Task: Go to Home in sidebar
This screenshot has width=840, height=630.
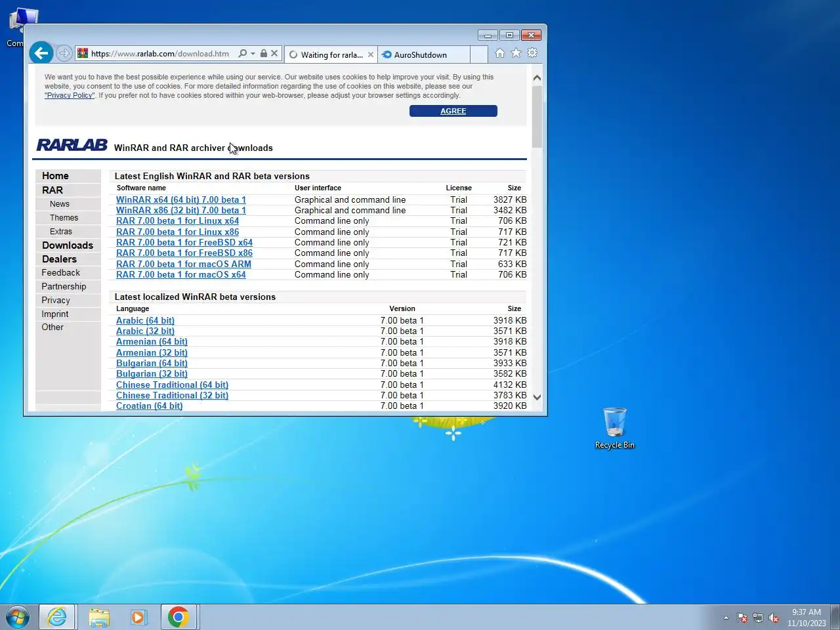Action: pos(55,176)
